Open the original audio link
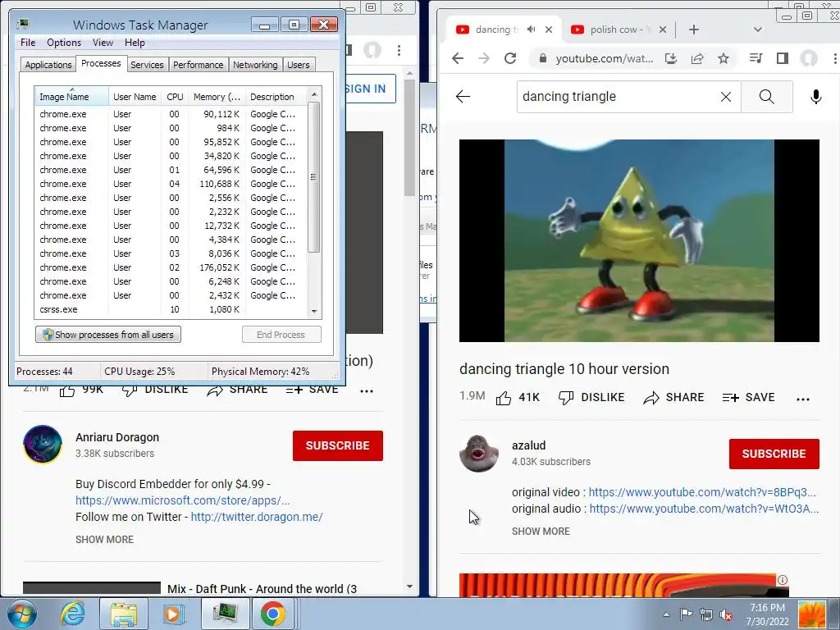The width and height of the screenshot is (840, 630). 704,509
